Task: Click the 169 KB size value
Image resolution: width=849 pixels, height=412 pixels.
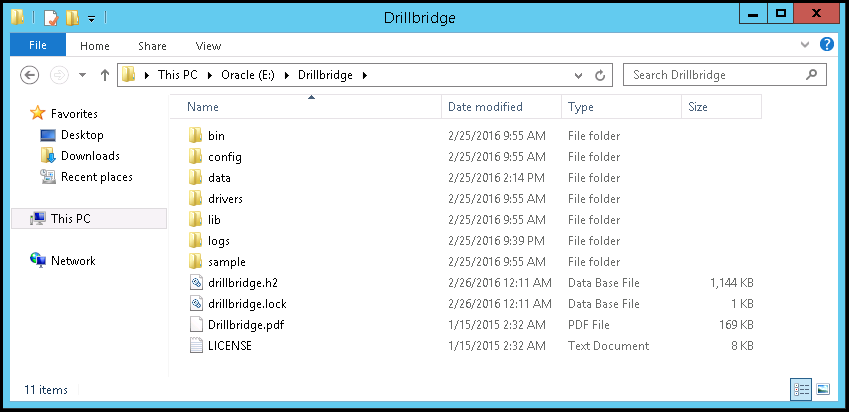Action: pyautogui.click(x=735, y=325)
